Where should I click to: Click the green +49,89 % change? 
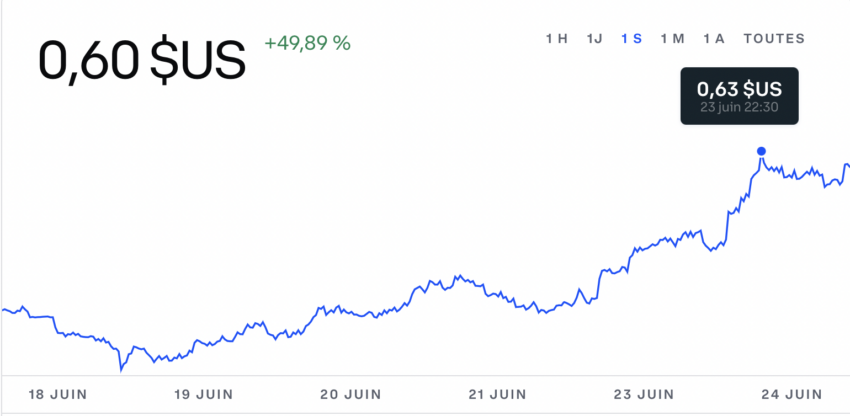pyautogui.click(x=307, y=42)
